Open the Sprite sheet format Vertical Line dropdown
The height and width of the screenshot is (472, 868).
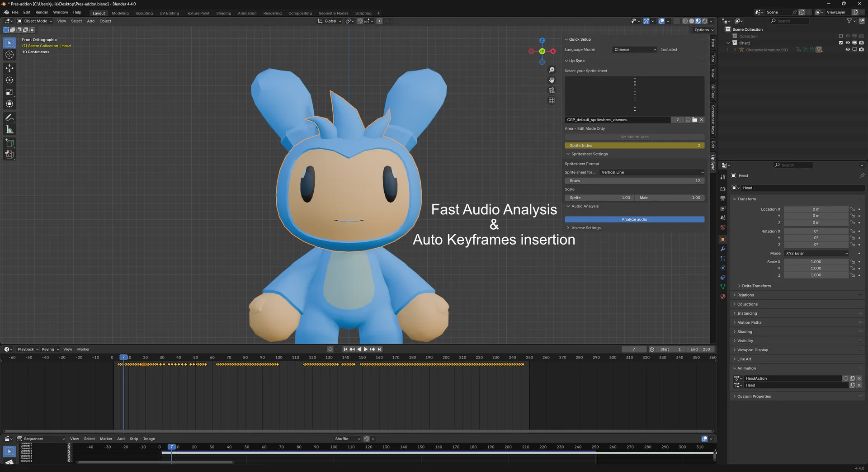tap(652, 172)
